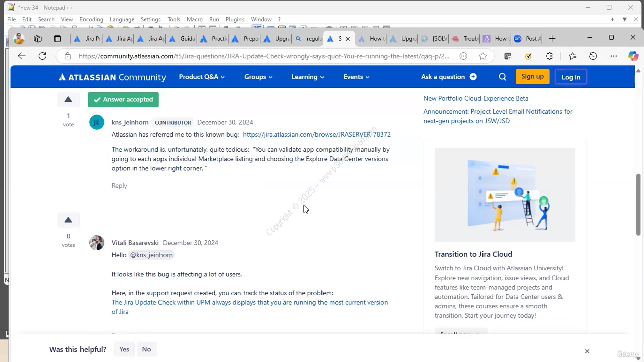
Task: Upvote the kns_jeinhorn accepted answer
Action: pyautogui.click(x=68, y=99)
